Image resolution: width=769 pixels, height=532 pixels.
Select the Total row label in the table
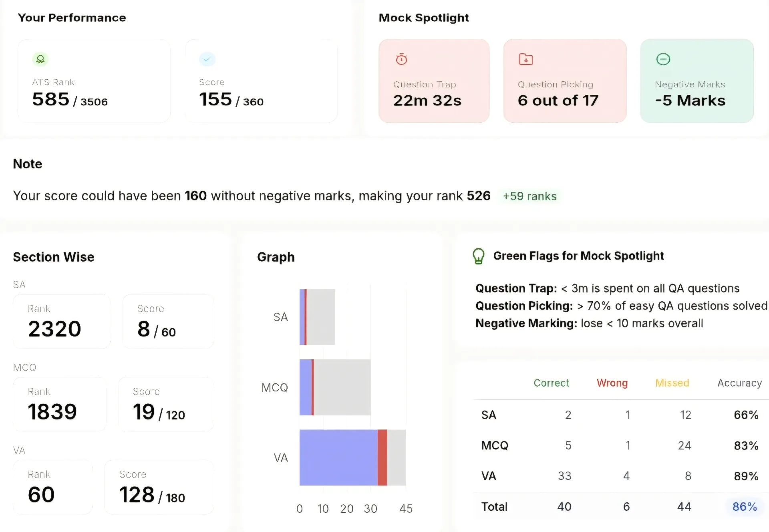click(x=494, y=507)
